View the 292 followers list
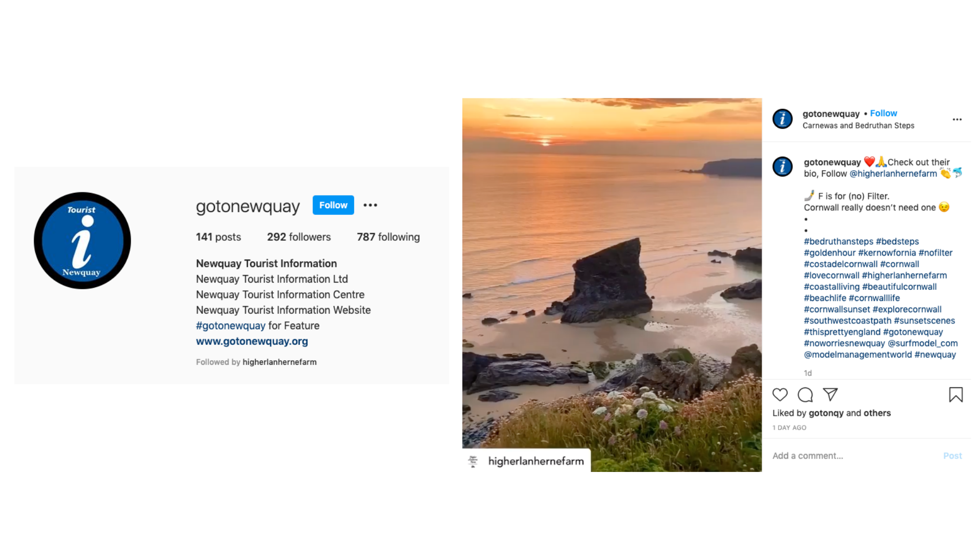The image size is (980, 551). [299, 237]
